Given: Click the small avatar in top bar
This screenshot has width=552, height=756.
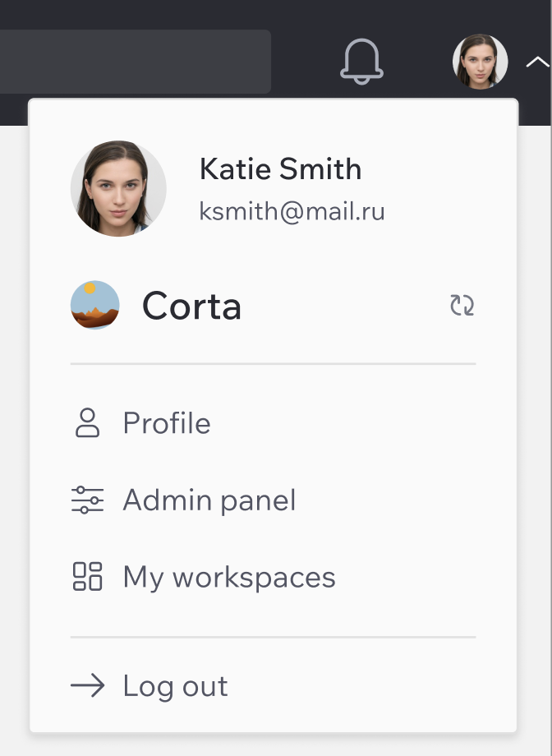Looking at the screenshot, I should [x=481, y=62].
